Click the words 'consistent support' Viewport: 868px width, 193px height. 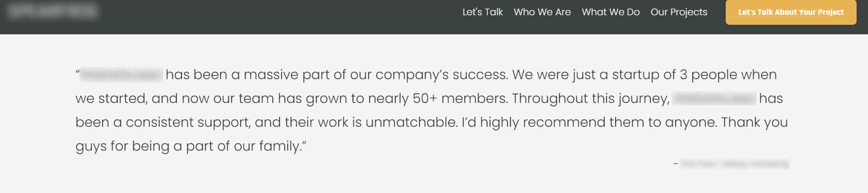coord(188,122)
